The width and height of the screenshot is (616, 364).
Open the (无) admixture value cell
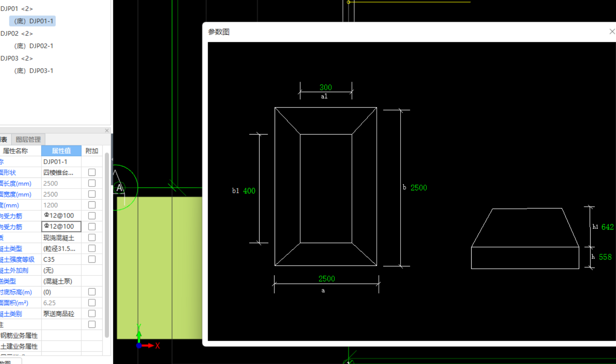pos(61,270)
